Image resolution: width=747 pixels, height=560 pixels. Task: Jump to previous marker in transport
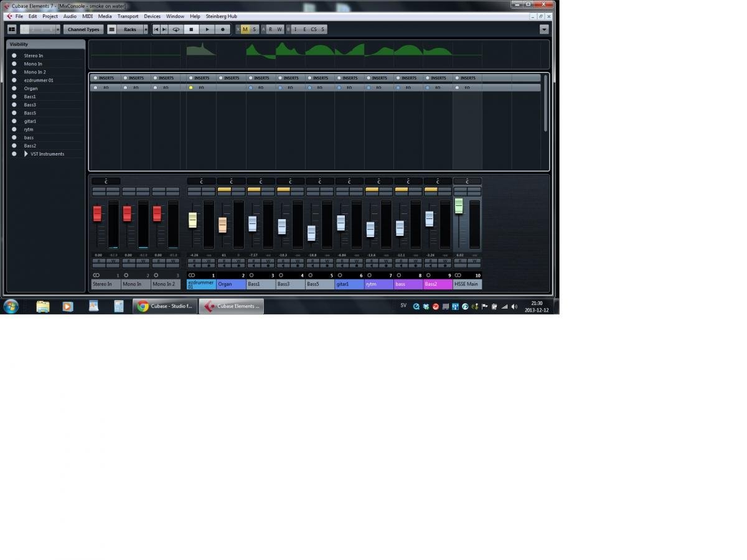[156, 29]
